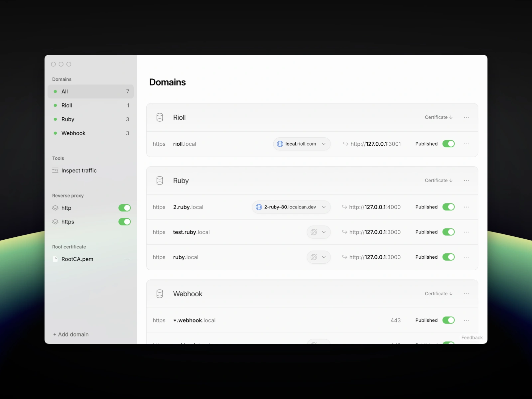This screenshot has height=399, width=532.
Task: Open the ellipsis menu next to RootCA.pem
Action: coord(127,259)
